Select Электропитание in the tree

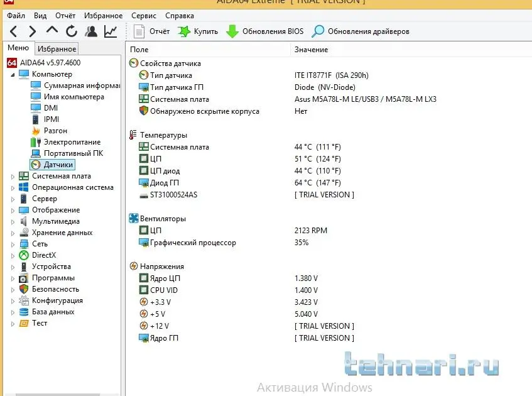tap(66, 142)
